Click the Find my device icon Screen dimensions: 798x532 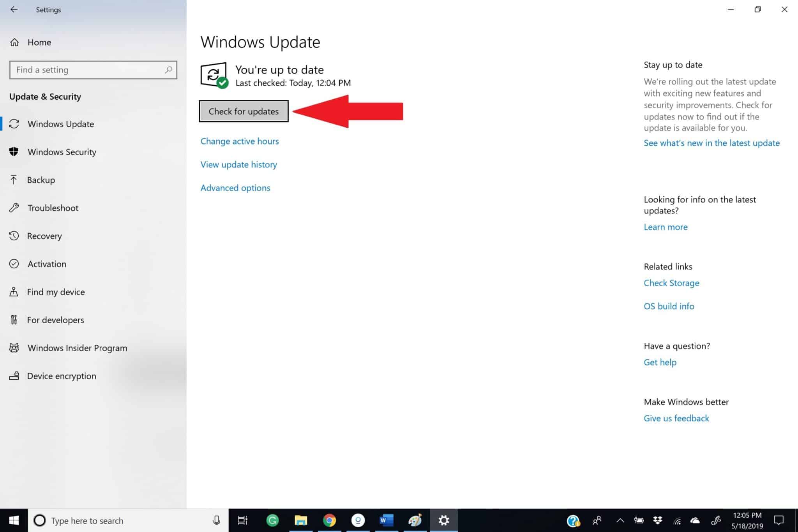coord(14,292)
